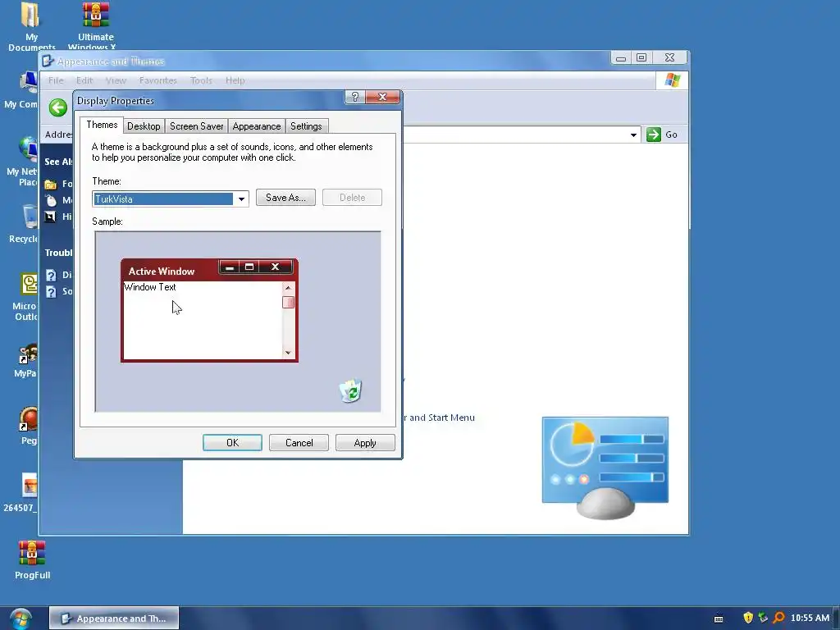Expand the address bar dropdown arrow
This screenshot has height=630, width=840.
click(x=633, y=135)
